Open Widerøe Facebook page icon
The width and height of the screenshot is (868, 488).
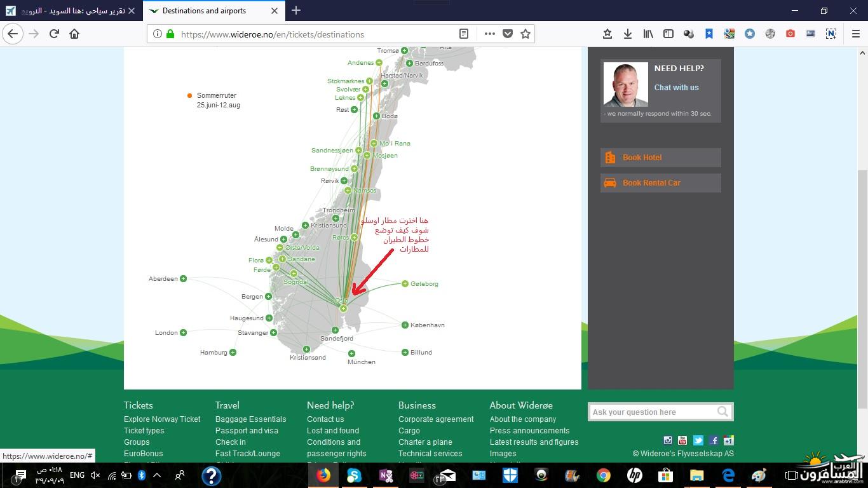tap(714, 440)
